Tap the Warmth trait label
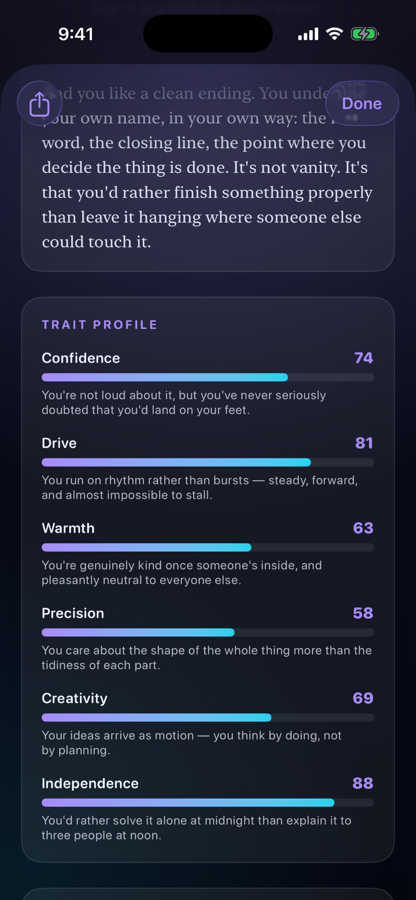The image size is (416, 900). coord(68,528)
